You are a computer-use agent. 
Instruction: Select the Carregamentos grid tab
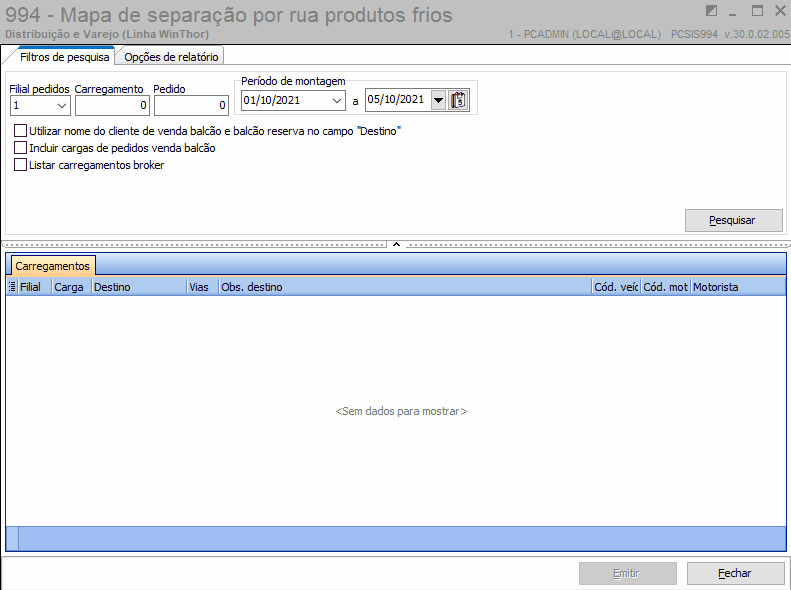pyautogui.click(x=52, y=266)
